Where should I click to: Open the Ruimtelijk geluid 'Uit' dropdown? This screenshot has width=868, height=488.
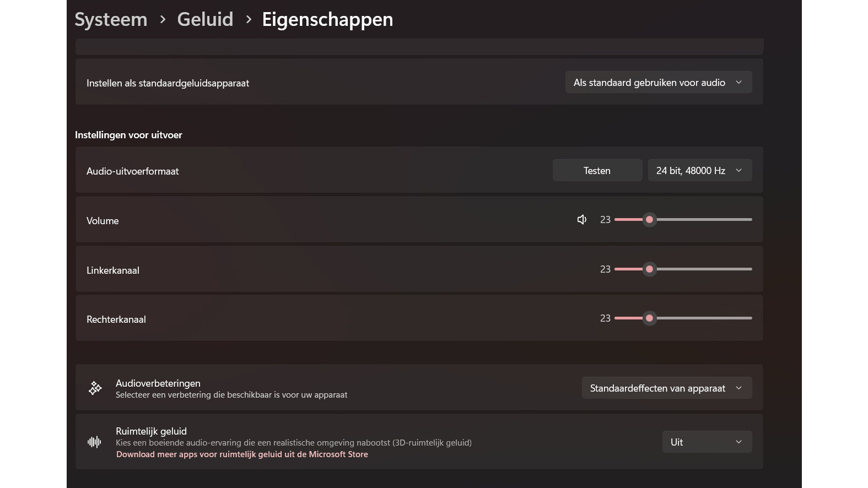pos(707,441)
